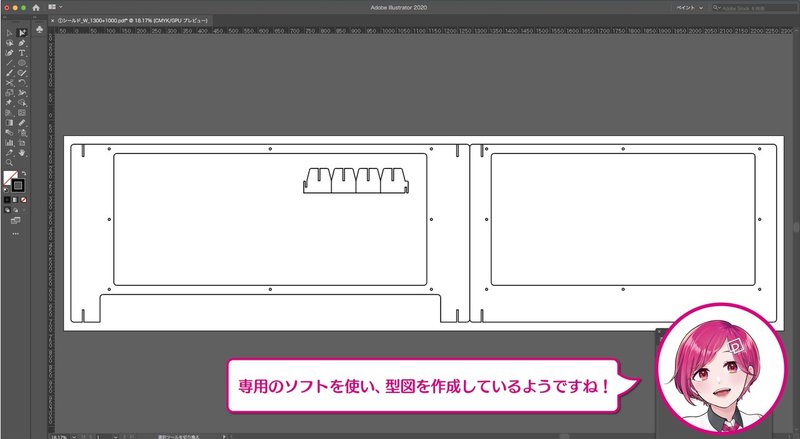The image size is (800, 439).
Task: Select the Mesh tool
Action: (x=22, y=113)
